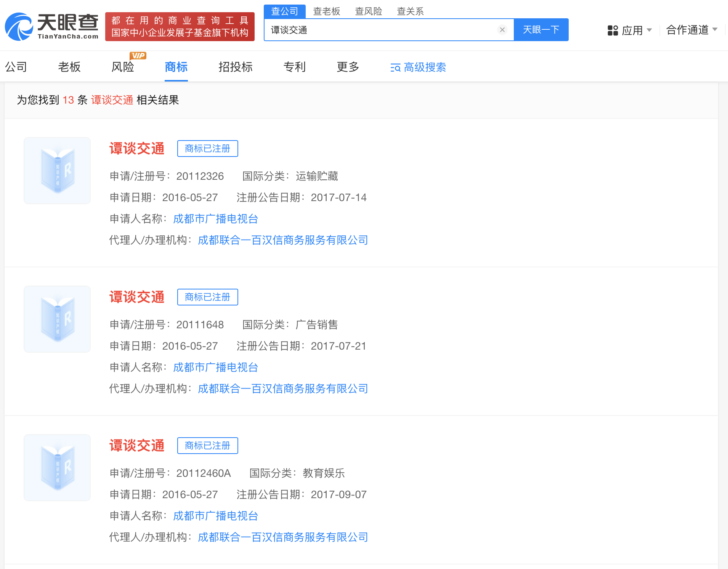The width and height of the screenshot is (728, 569).
Task: Click the 天眼一下 search button
Action: click(541, 30)
